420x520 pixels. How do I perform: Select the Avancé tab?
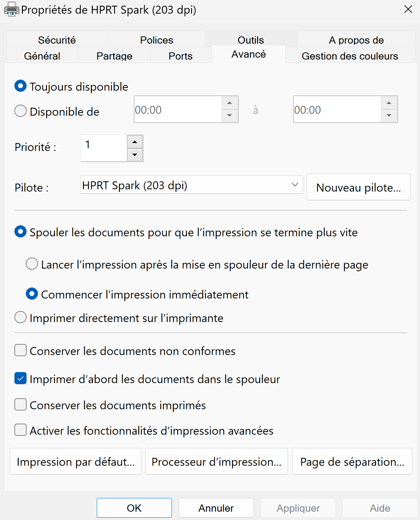pos(249,54)
